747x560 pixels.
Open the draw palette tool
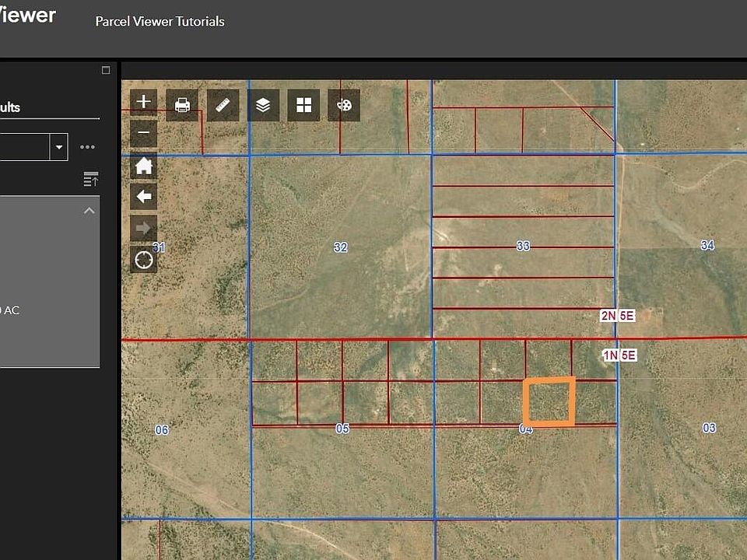pyautogui.click(x=344, y=105)
